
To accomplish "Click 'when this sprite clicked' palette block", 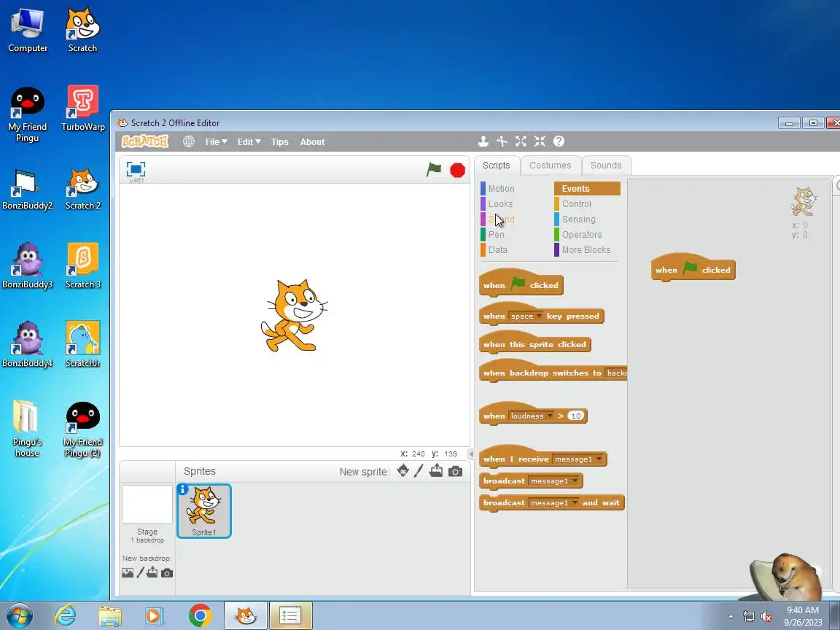I will (x=534, y=343).
